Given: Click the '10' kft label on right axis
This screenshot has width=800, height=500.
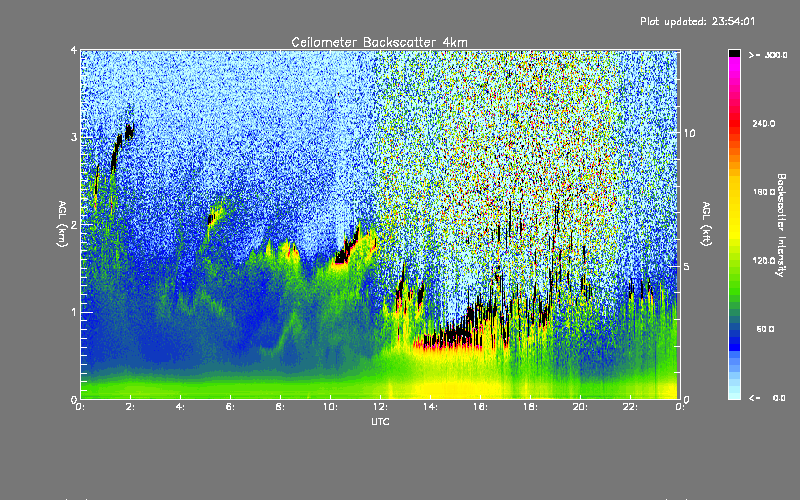Looking at the screenshot, I should 689,133.
